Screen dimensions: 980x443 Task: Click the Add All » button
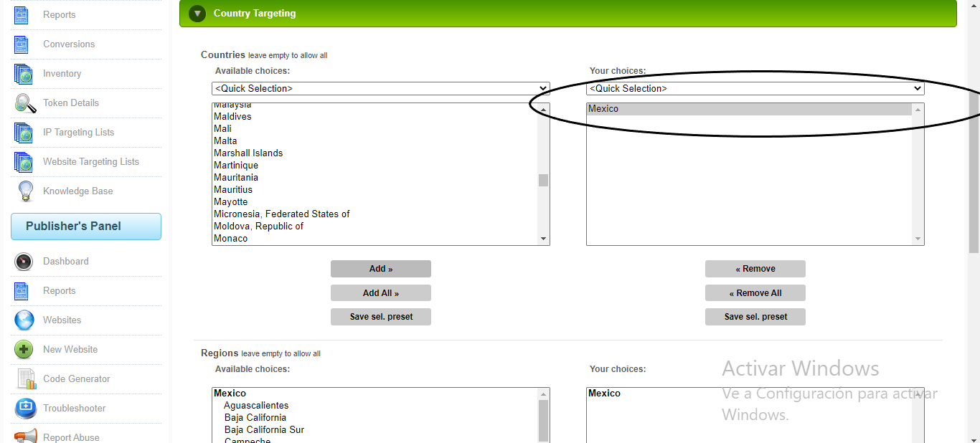[x=380, y=293]
